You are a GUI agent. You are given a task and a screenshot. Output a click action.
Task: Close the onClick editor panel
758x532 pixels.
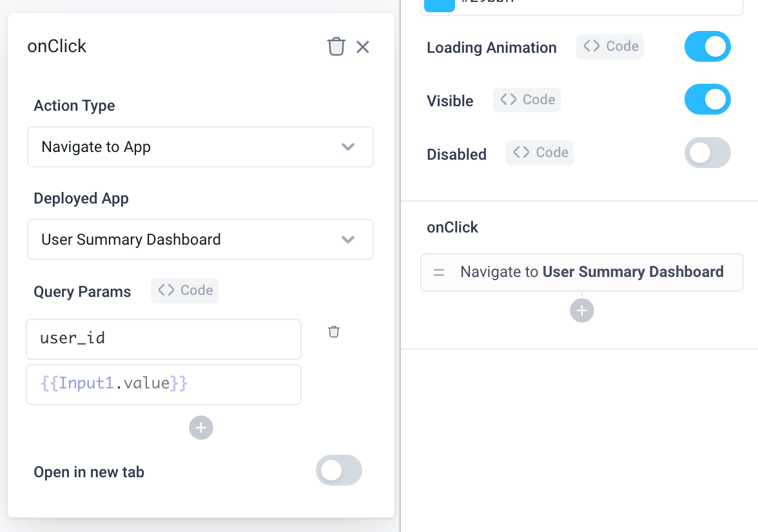(363, 46)
